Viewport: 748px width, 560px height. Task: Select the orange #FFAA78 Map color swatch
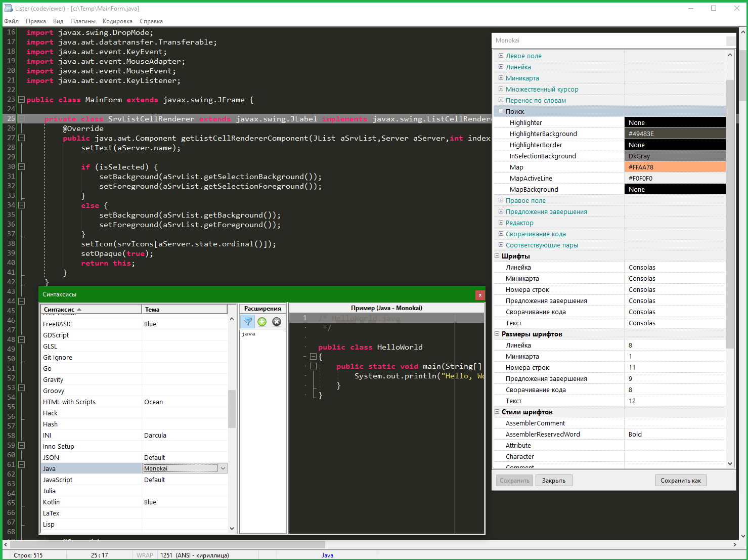pos(675,167)
